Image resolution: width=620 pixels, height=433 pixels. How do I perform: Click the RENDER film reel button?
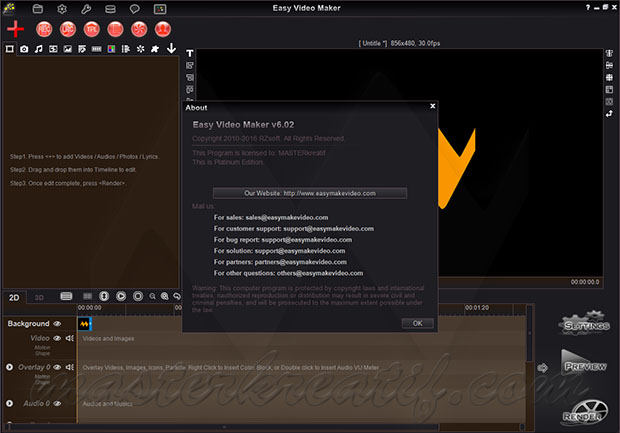[x=584, y=412]
